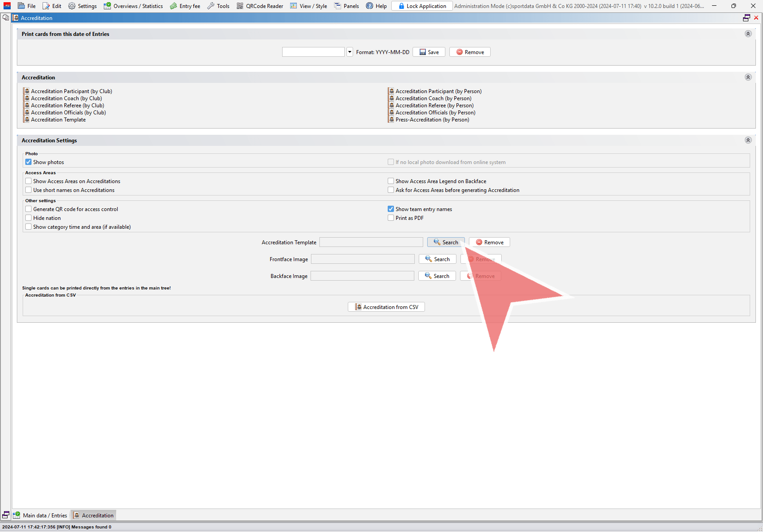Click into the Accreditation Template text field
Screen dimensions: 763x532
pos(371,243)
